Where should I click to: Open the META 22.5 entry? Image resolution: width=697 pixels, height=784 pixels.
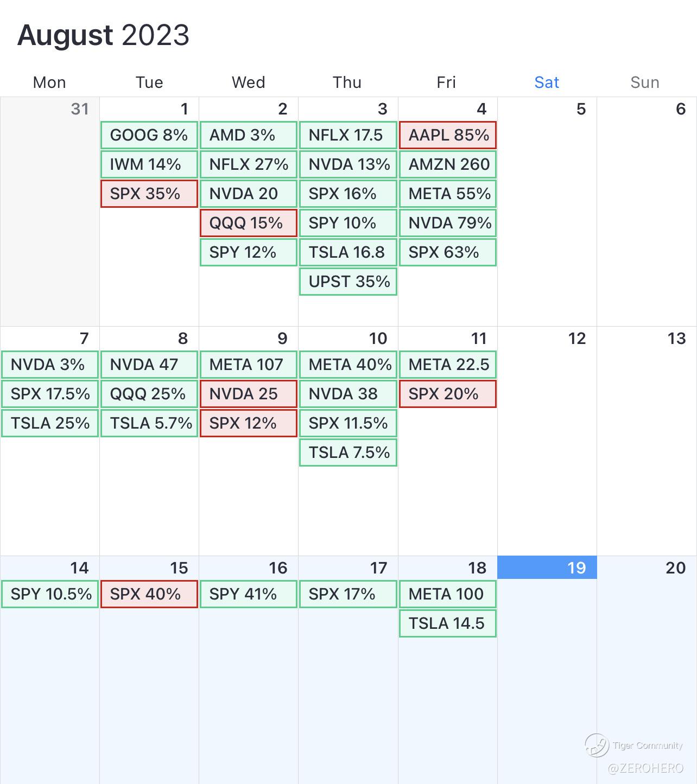[x=448, y=365]
